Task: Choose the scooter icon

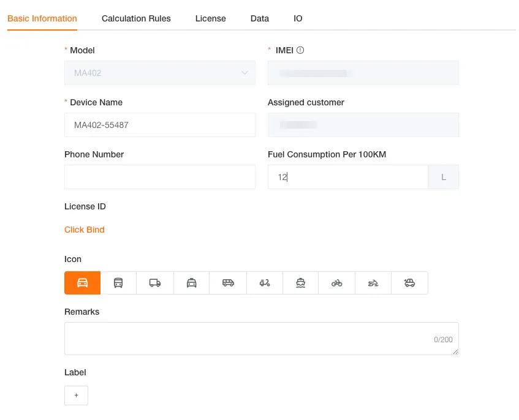Action: click(x=264, y=283)
